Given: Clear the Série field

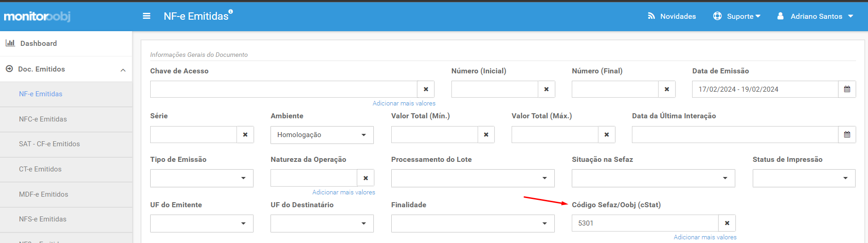Looking at the screenshot, I should 245,135.
